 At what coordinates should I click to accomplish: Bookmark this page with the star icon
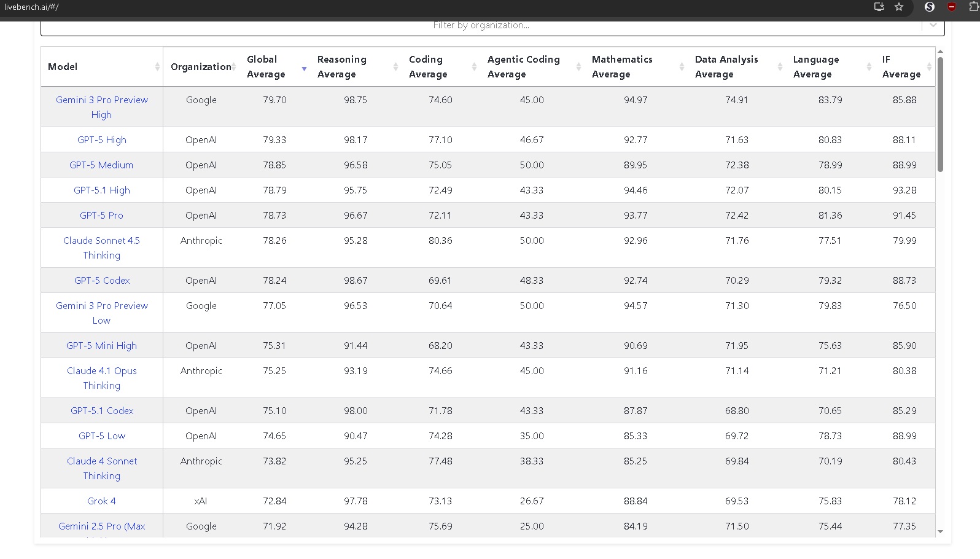pos(899,7)
